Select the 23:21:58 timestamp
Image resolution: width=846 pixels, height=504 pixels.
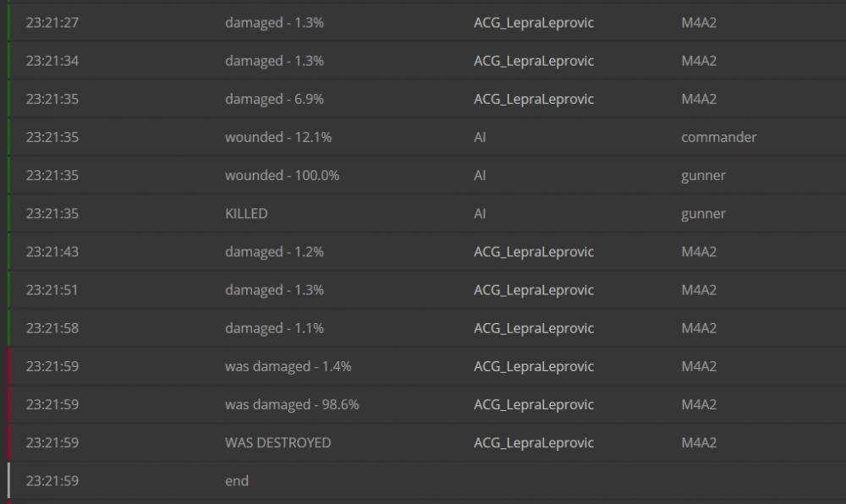point(52,328)
